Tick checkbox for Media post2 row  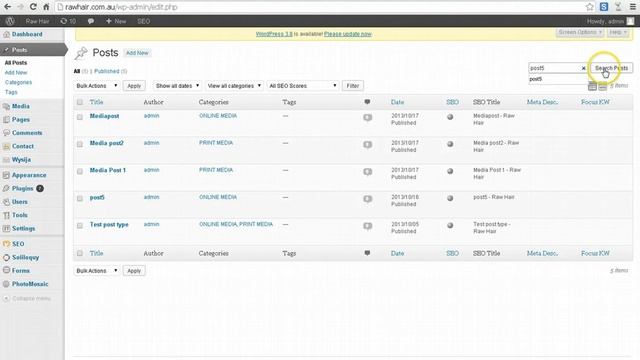point(80,144)
